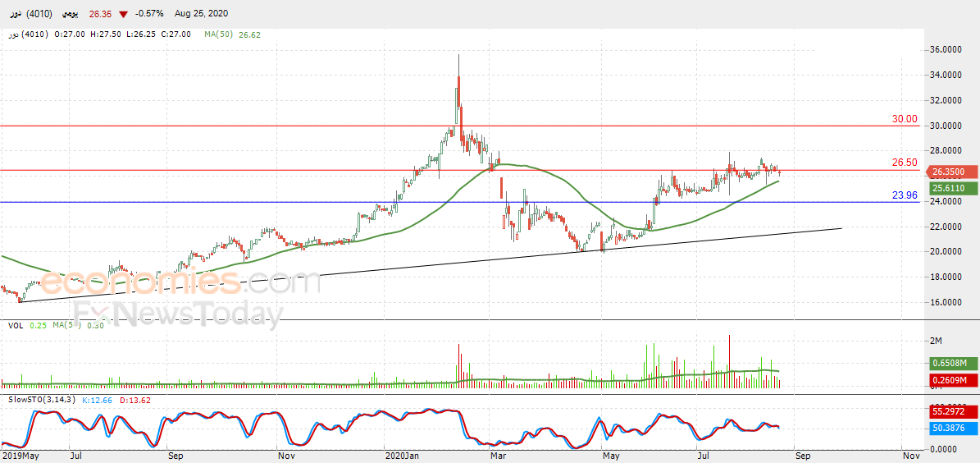Click the red 26.50 level label

[x=905, y=163]
